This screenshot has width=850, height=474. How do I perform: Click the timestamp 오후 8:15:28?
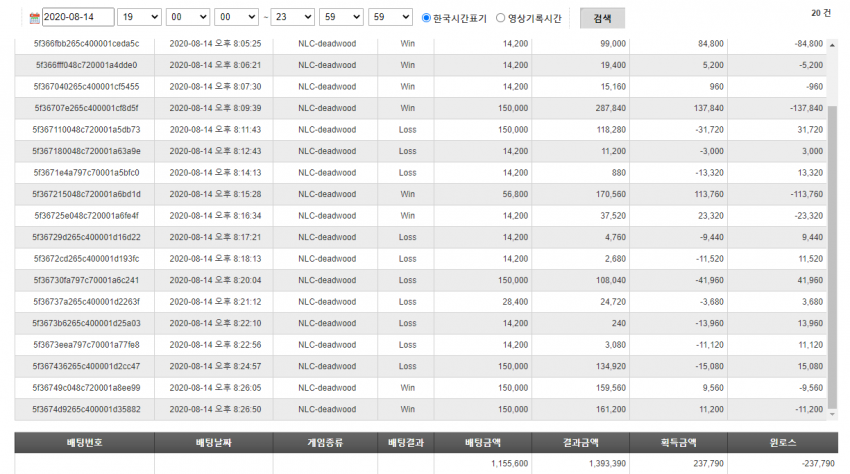[x=238, y=194]
